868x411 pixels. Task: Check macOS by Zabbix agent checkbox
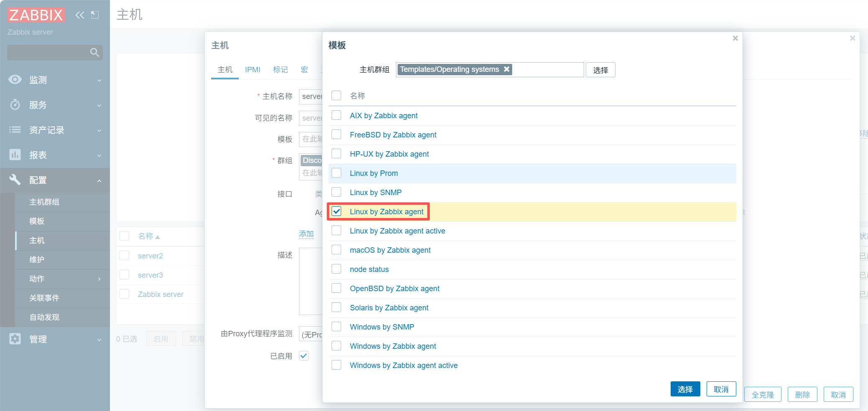[x=337, y=249]
